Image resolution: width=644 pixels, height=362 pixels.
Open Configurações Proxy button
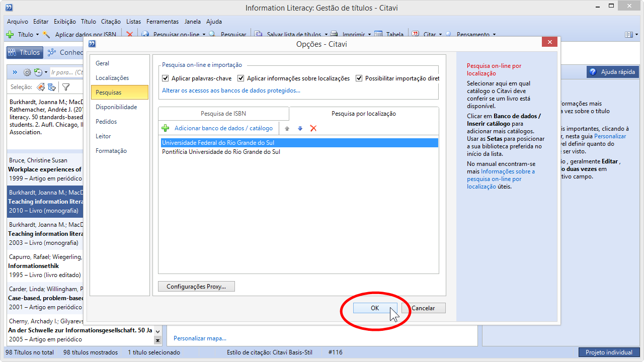click(196, 287)
